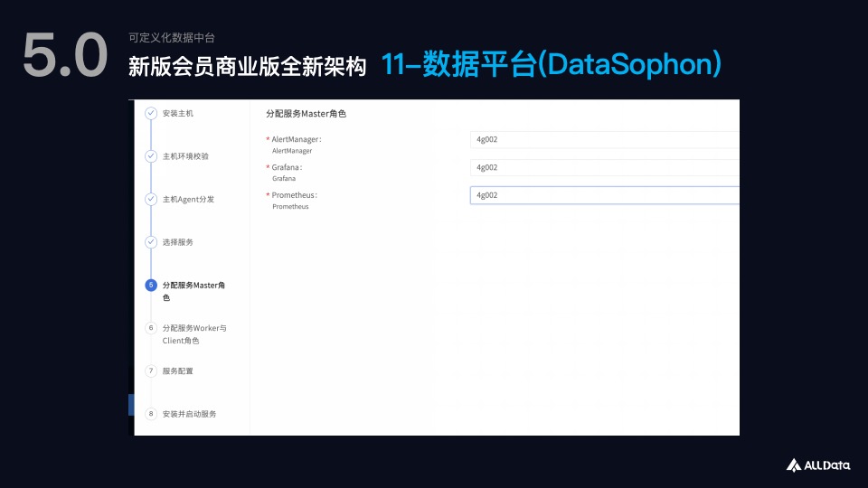Viewport: 868px width, 488px height.
Task: Click the AllData logo
Action: (x=817, y=465)
